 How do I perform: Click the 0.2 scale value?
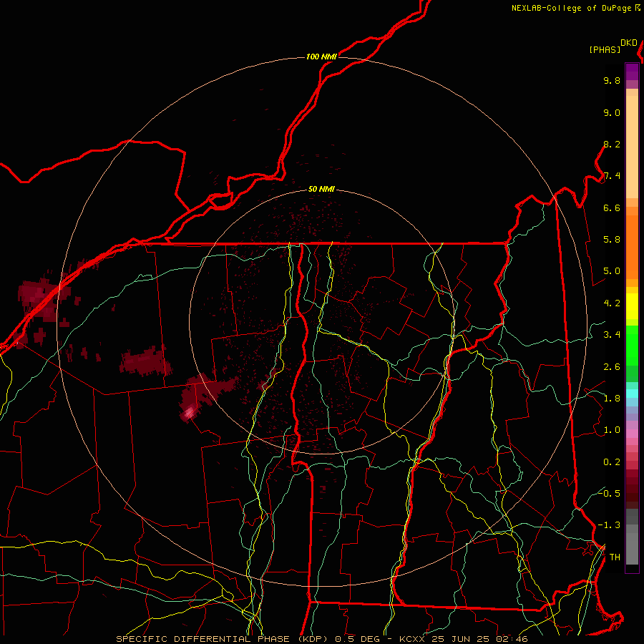click(x=612, y=462)
